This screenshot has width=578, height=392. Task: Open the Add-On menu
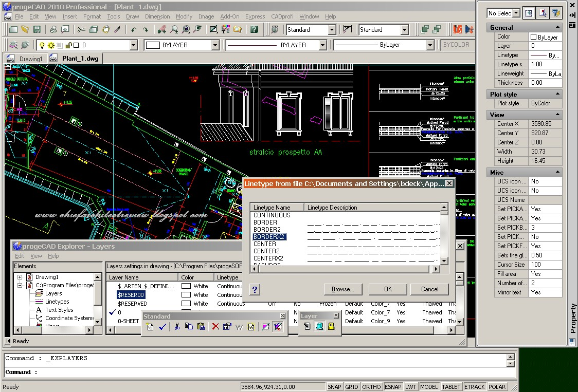pyautogui.click(x=229, y=16)
